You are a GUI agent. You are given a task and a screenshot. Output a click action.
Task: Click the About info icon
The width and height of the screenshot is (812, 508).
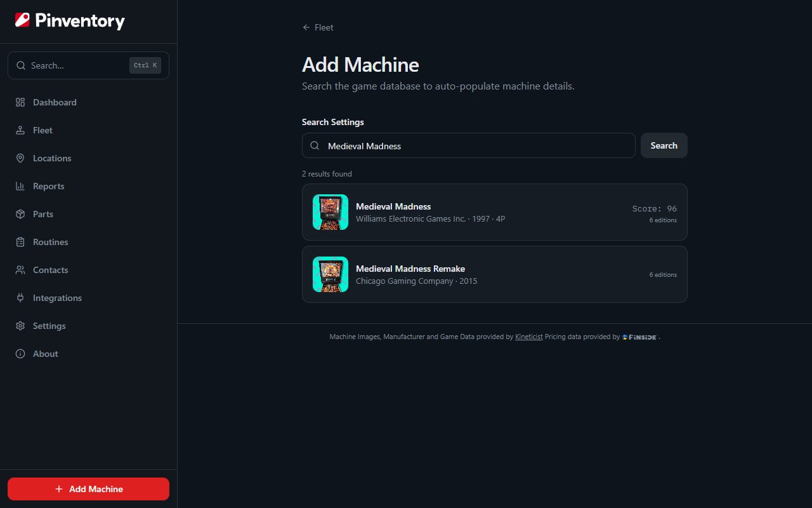[20, 354]
